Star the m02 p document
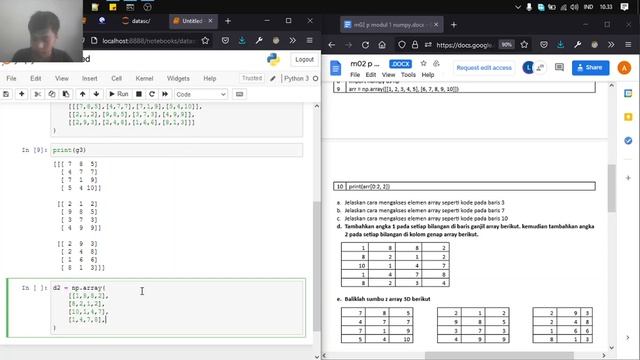 (x=423, y=63)
